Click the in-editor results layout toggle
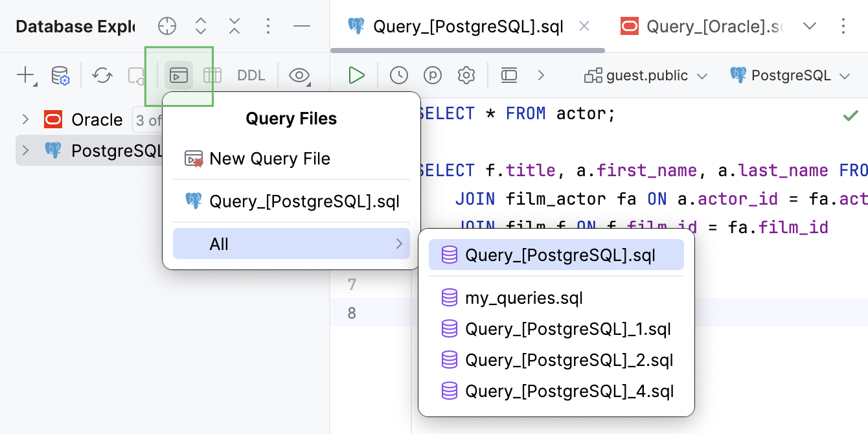Image resolution: width=868 pixels, height=434 pixels. 509,75
